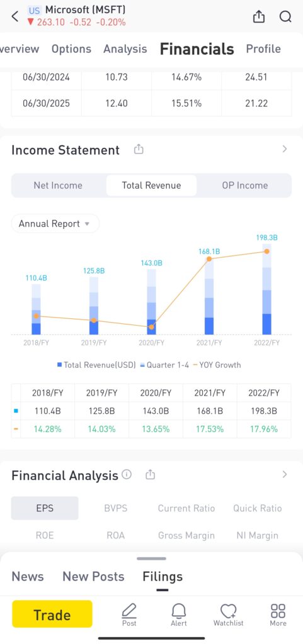
Task: Add Microsoft to Watchlist
Action: [228, 614]
